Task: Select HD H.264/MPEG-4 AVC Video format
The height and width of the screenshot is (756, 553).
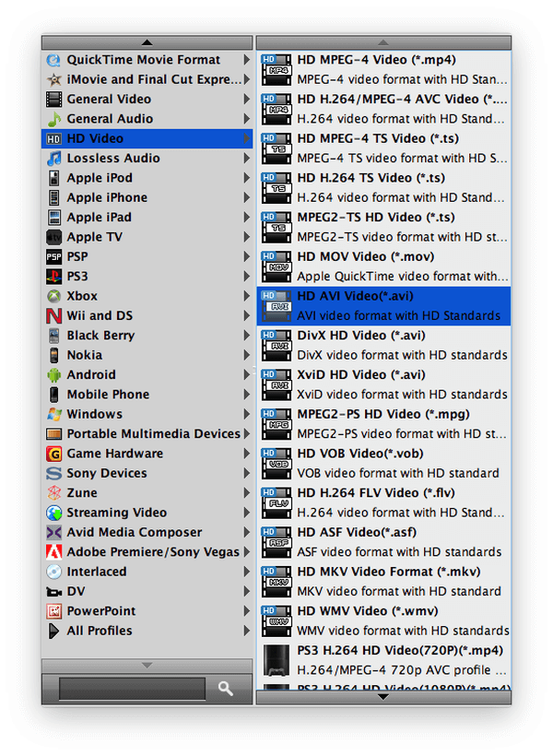Action: coord(383,110)
